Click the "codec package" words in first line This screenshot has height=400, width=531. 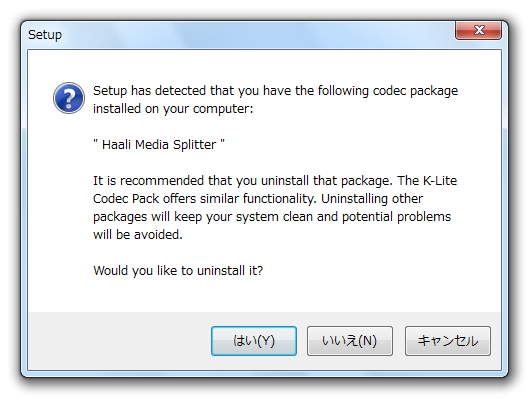(x=415, y=91)
